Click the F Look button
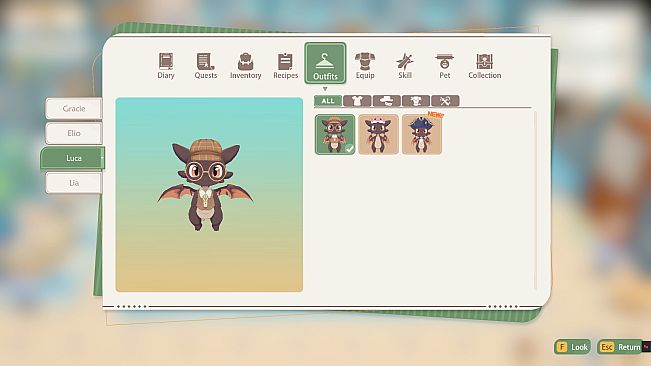 572,347
